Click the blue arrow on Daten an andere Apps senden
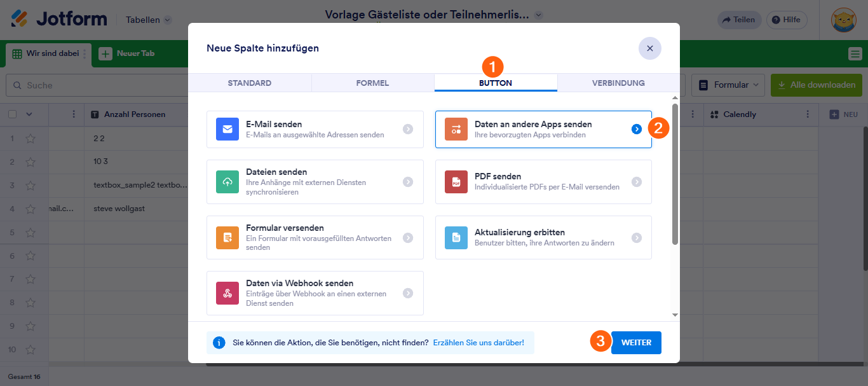868x386 pixels. (637, 130)
